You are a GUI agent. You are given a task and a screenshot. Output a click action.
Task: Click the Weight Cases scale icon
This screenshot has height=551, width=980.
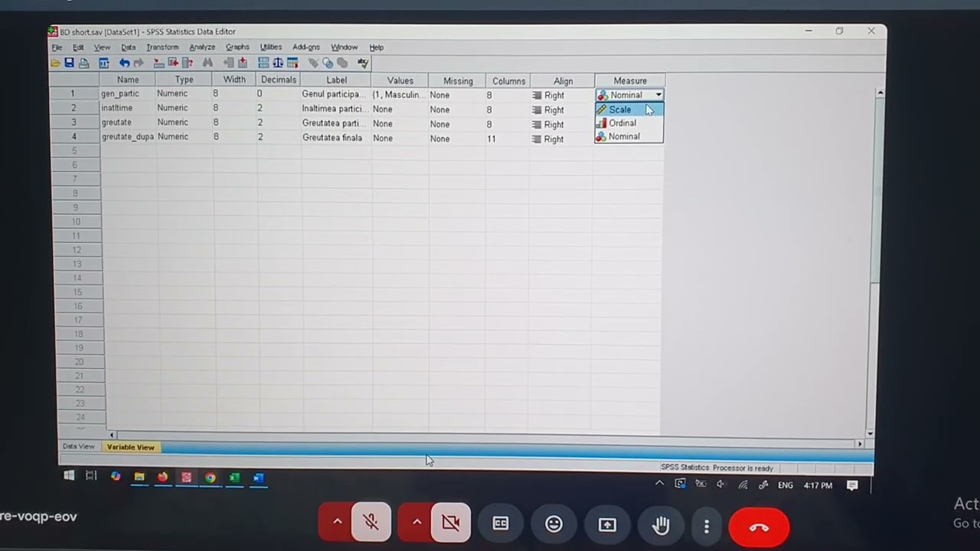[x=278, y=64]
